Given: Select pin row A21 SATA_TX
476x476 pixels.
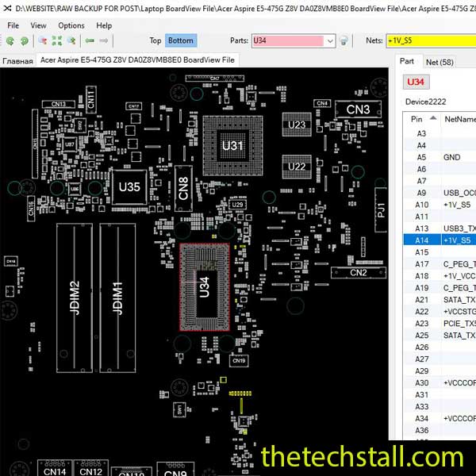Looking at the screenshot, I should click(440, 300).
